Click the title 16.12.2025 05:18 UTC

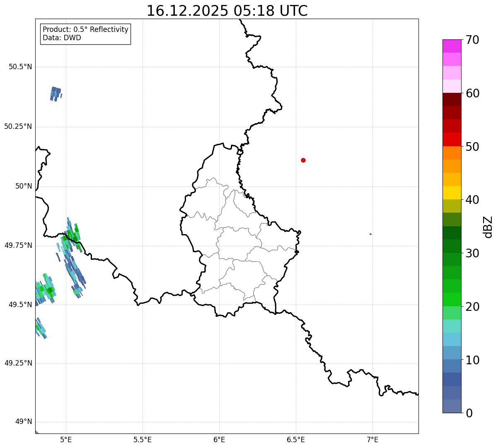click(x=227, y=11)
